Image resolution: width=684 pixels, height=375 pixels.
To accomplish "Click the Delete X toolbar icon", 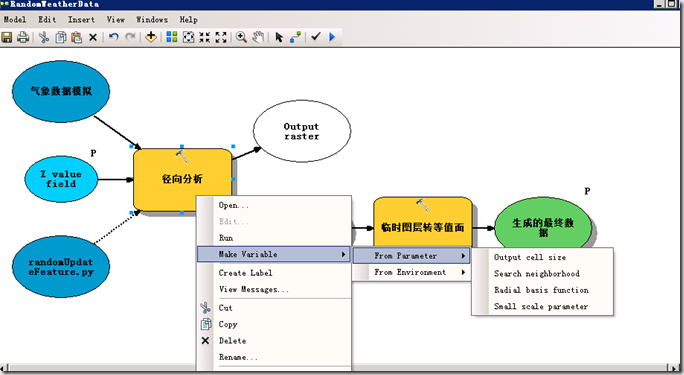I will click(92, 38).
